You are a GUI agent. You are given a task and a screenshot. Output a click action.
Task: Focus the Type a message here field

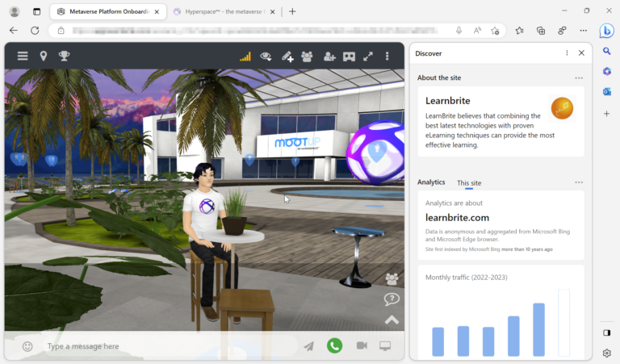170,346
